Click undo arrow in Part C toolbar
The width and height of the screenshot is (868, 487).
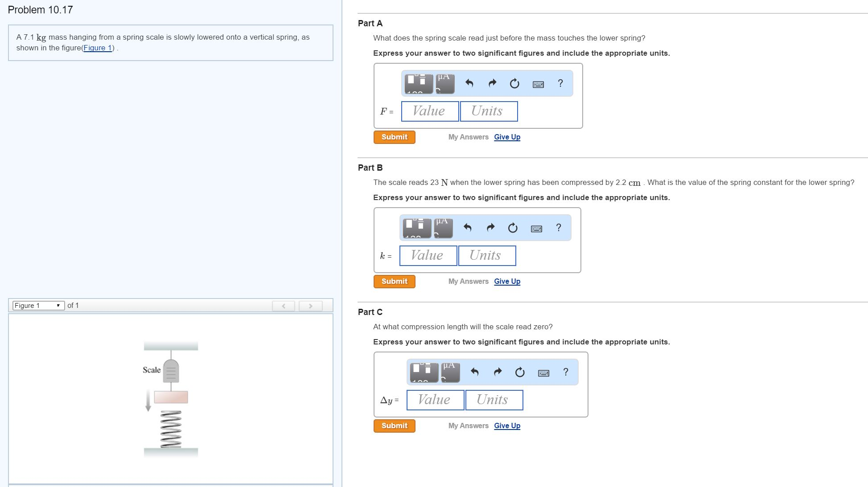474,372
